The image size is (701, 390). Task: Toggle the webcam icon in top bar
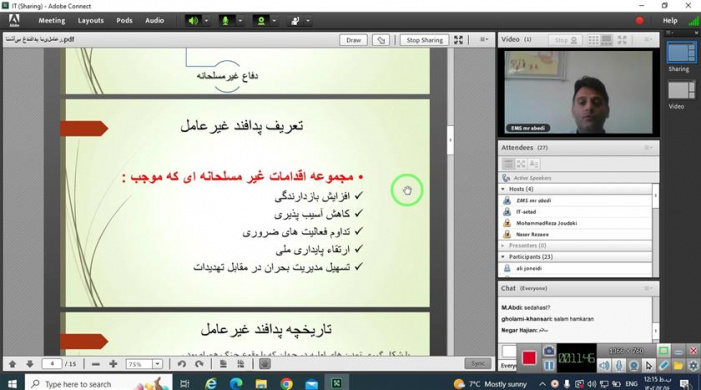click(261, 21)
